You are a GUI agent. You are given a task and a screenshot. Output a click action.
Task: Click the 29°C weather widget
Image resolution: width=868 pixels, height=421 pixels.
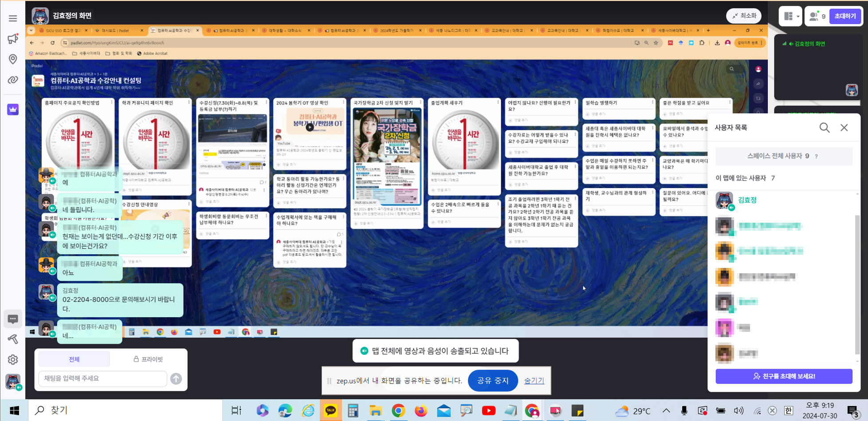click(x=632, y=411)
